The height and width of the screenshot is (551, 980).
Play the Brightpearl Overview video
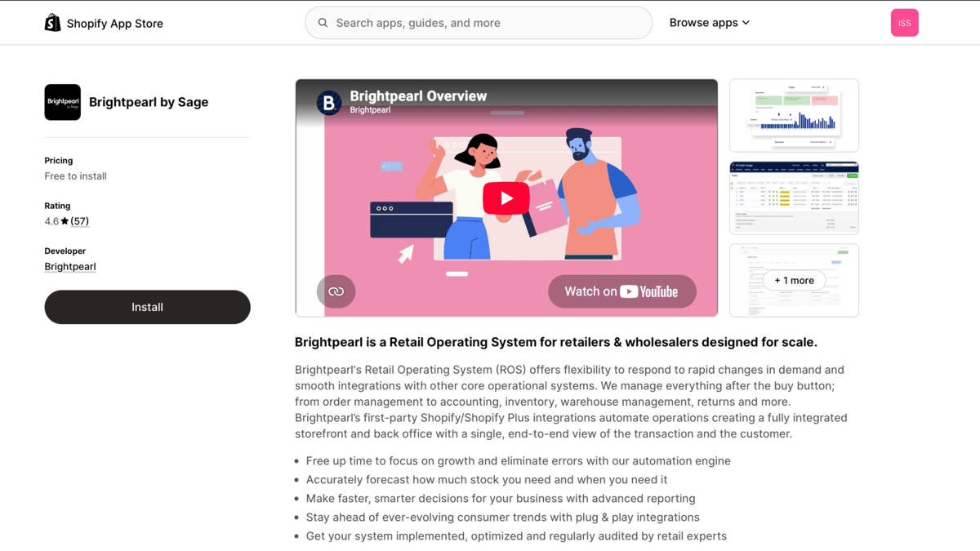click(506, 198)
